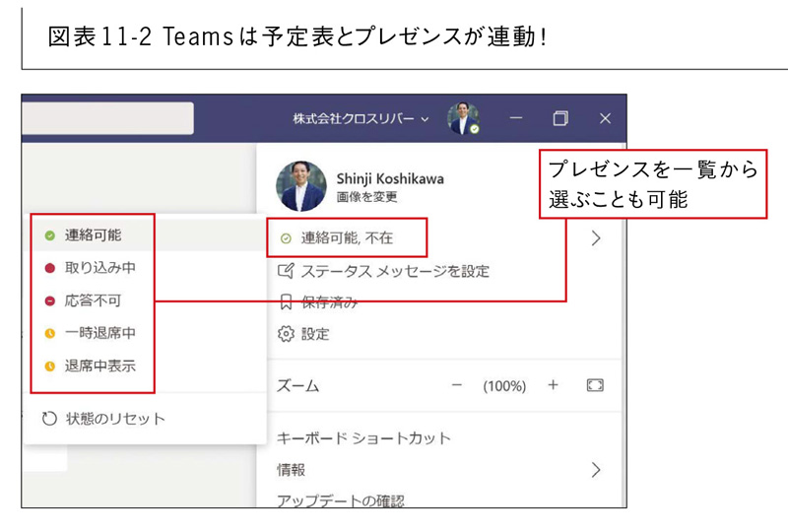
Task: Choose the 応答不可 presence status
Action: pyautogui.click(x=145, y=300)
